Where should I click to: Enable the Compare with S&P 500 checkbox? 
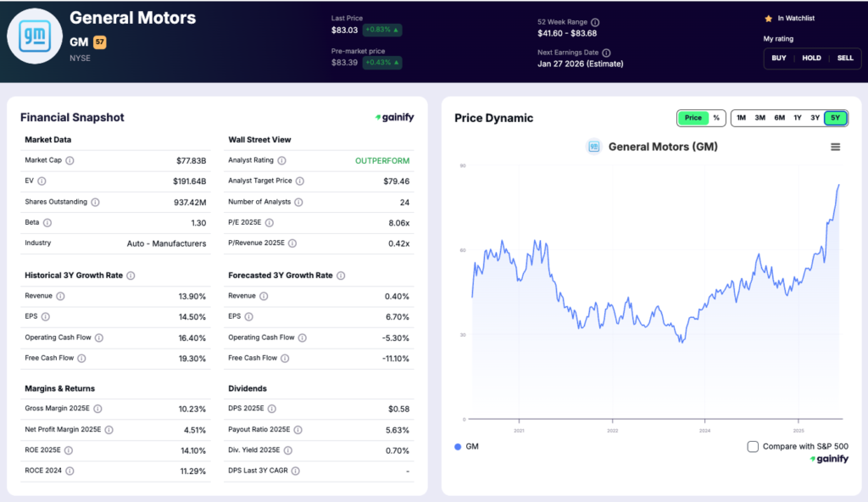coord(752,445)
